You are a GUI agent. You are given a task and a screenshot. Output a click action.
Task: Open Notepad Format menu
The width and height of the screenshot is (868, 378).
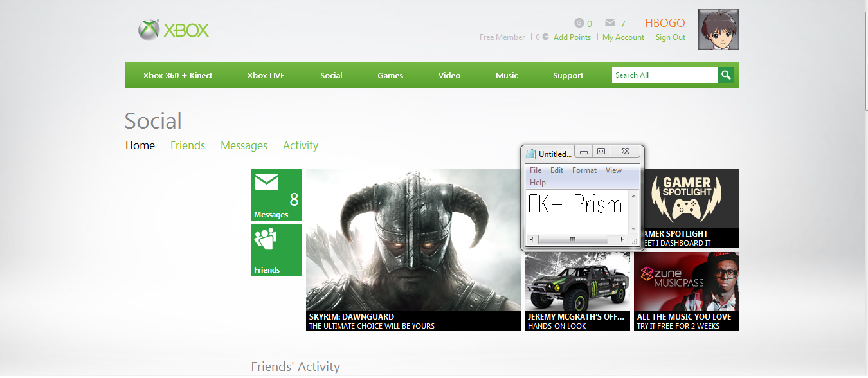(x=584, y=170)
